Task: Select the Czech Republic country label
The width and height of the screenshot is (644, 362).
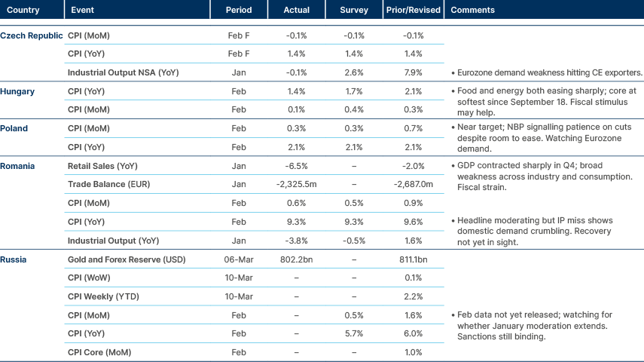Action: click(31, 35)
